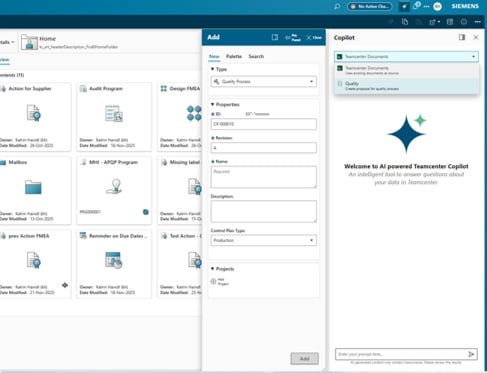487x373 pixels.
Task: Choose Quality option in Copilot dropdown list
Action: [x=406, y=86]
